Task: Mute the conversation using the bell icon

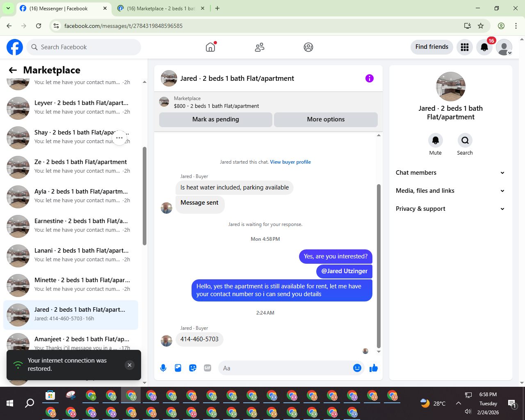Action: 436,140
